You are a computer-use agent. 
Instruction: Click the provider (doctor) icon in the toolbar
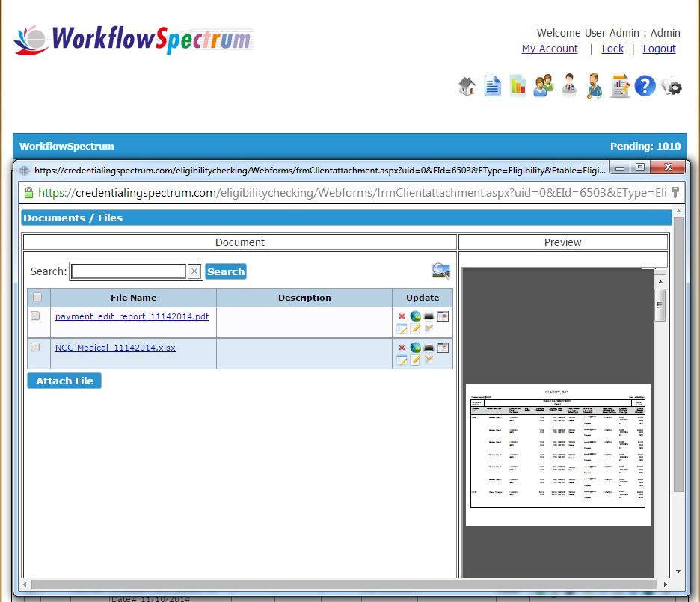coord(594,86)
